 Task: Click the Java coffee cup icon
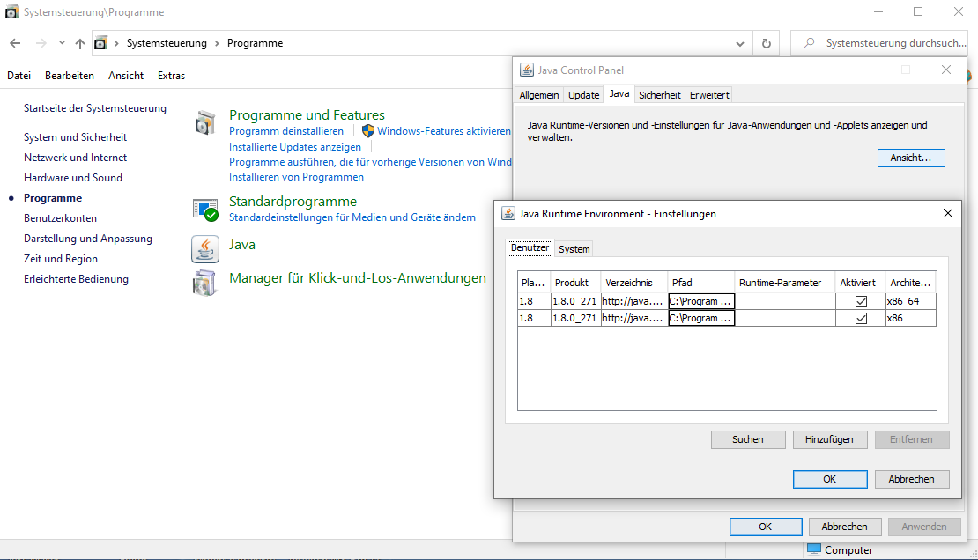click(205, 250)
